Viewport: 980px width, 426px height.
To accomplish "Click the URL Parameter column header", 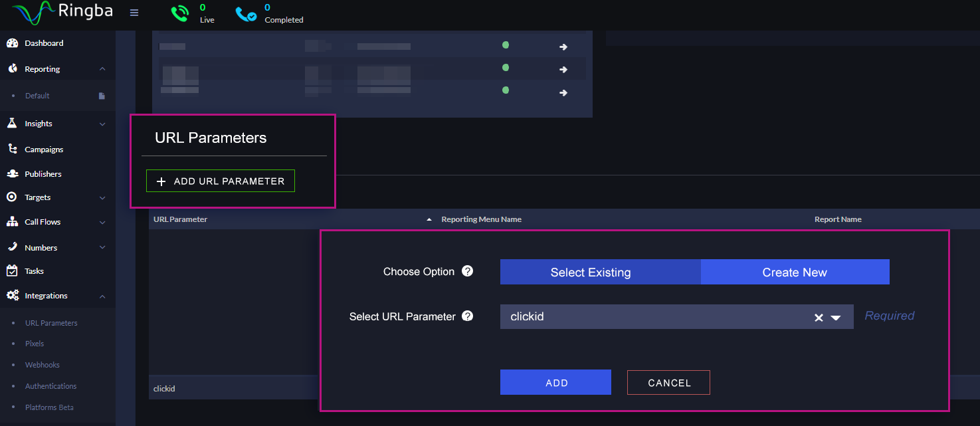I will (180, 219).
